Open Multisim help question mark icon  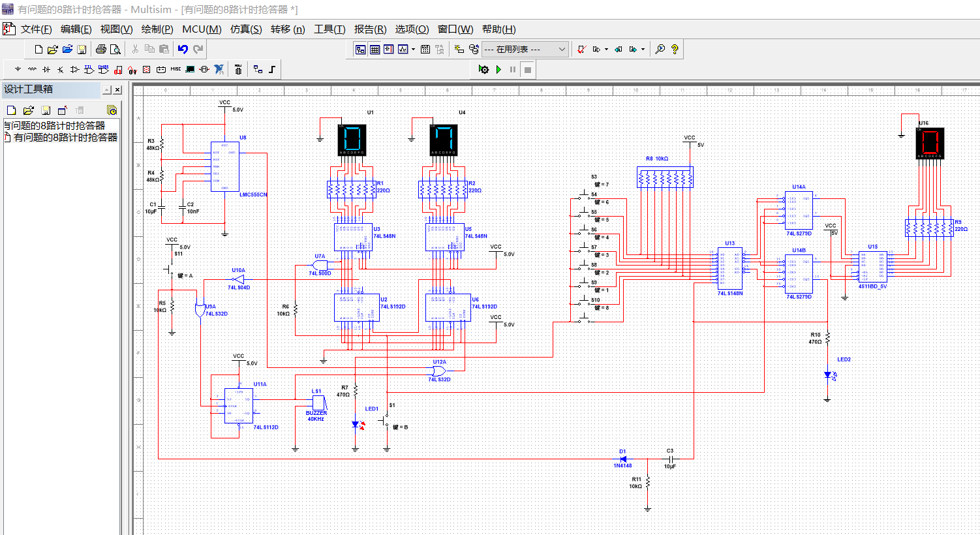point(675,49)
